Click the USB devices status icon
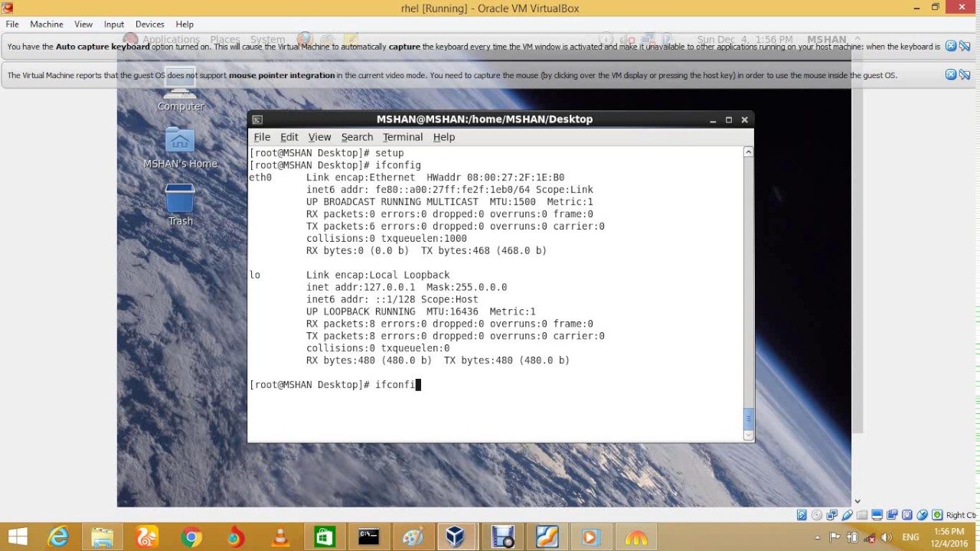980x551 pixels. [x=848, y=515]
